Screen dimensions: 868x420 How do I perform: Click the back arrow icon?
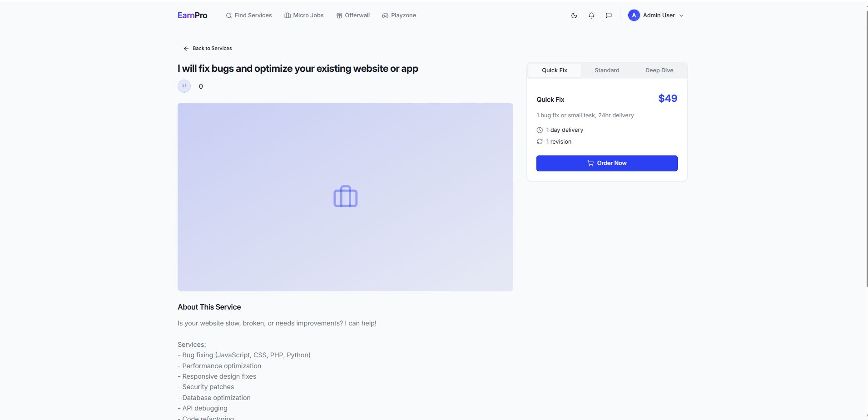[x=186, y=49]
